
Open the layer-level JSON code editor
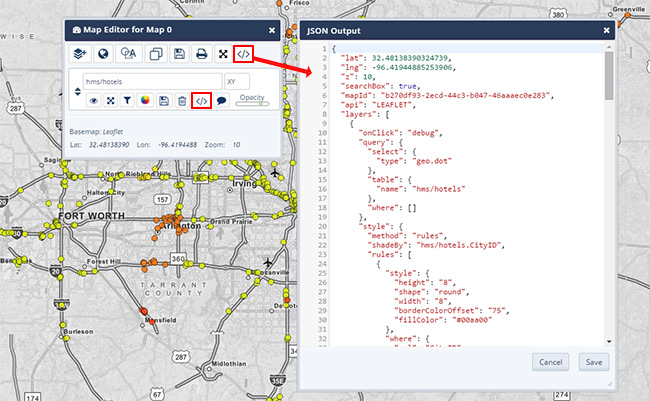(202, 100)
